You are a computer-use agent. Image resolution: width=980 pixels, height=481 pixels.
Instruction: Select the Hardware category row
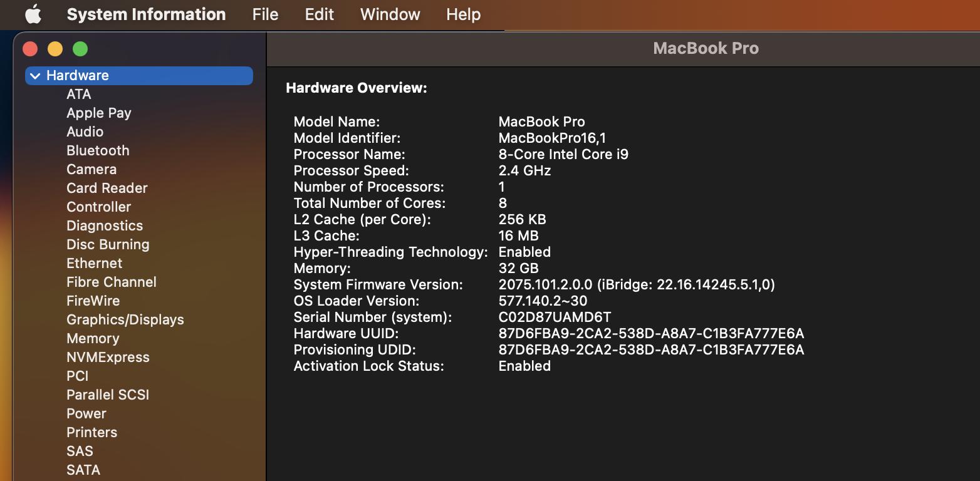[x=139, y=76]
